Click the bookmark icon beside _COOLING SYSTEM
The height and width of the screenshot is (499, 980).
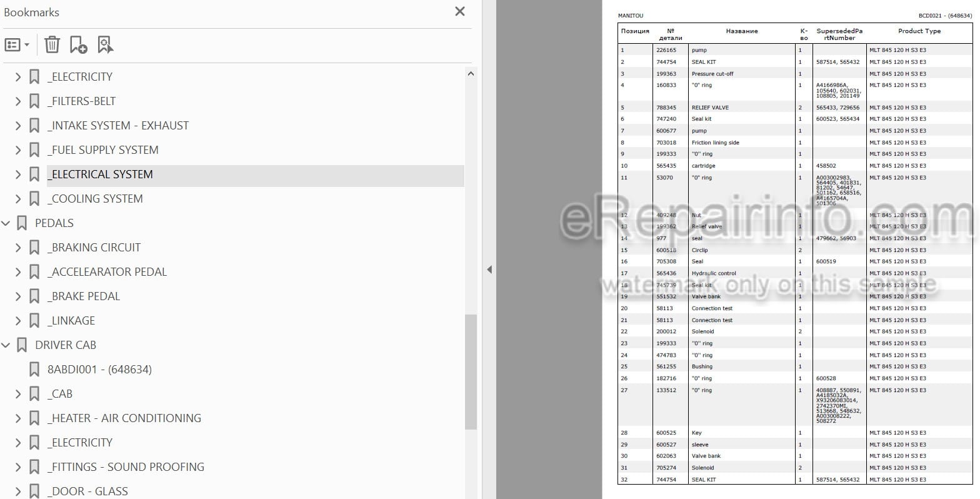coord(34,199)
